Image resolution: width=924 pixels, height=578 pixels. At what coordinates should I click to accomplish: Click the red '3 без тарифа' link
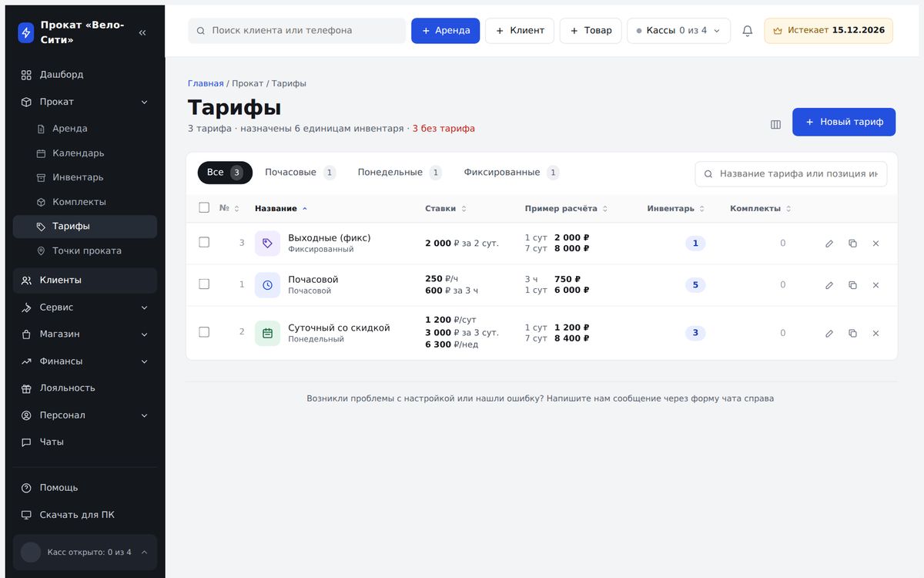point(444,129)
